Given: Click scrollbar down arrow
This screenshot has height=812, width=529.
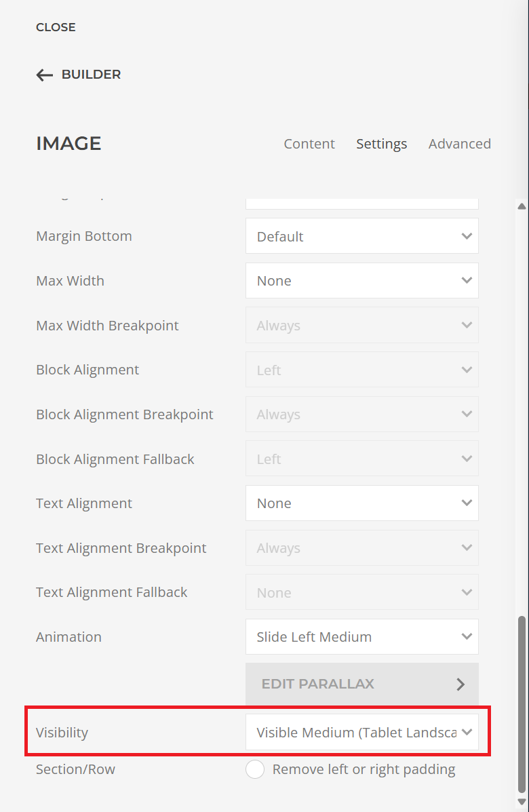Looking at the screenshot, I should point(521,803).
